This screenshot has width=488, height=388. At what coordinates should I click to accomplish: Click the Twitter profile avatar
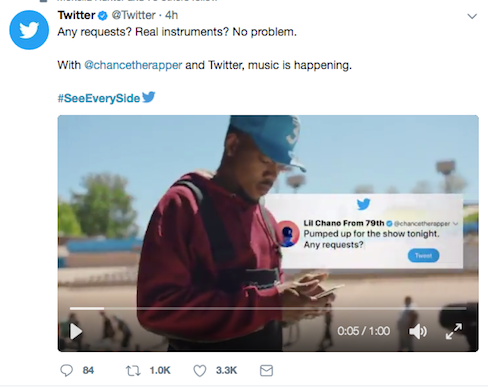29,30
